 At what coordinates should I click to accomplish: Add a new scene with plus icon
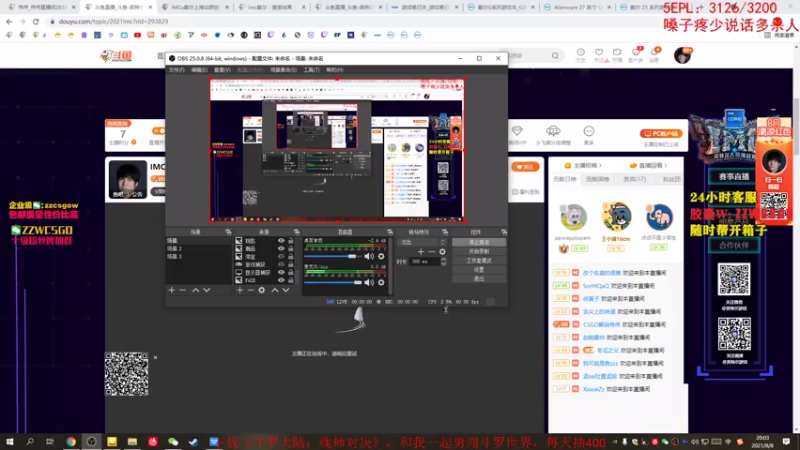[x=171, y=290]
